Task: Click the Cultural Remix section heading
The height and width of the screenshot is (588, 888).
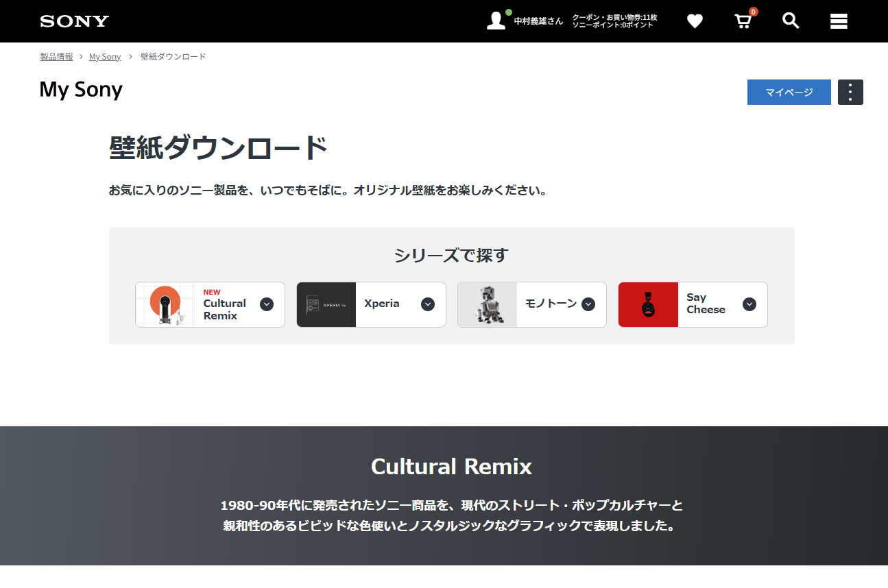Action: [x=451, y=467]
